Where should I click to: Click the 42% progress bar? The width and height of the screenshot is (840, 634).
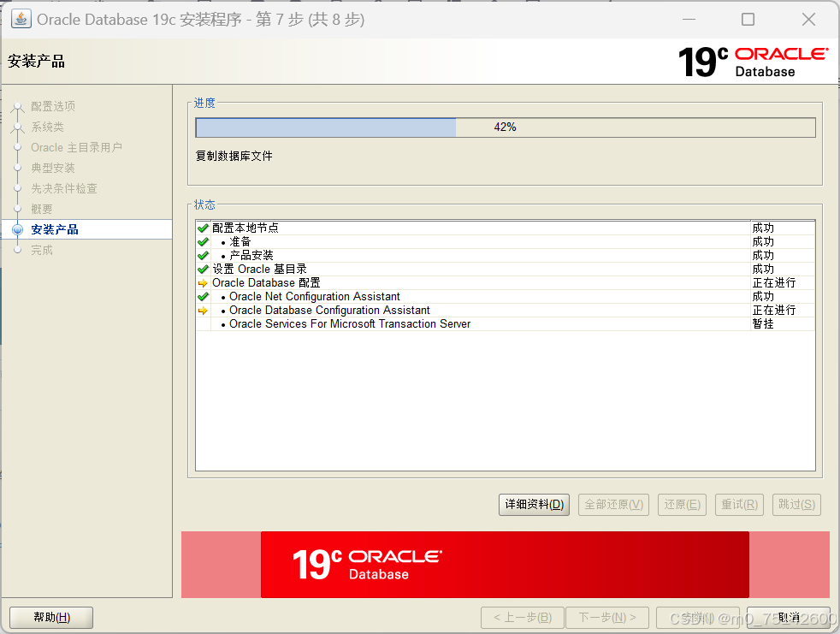505,127
